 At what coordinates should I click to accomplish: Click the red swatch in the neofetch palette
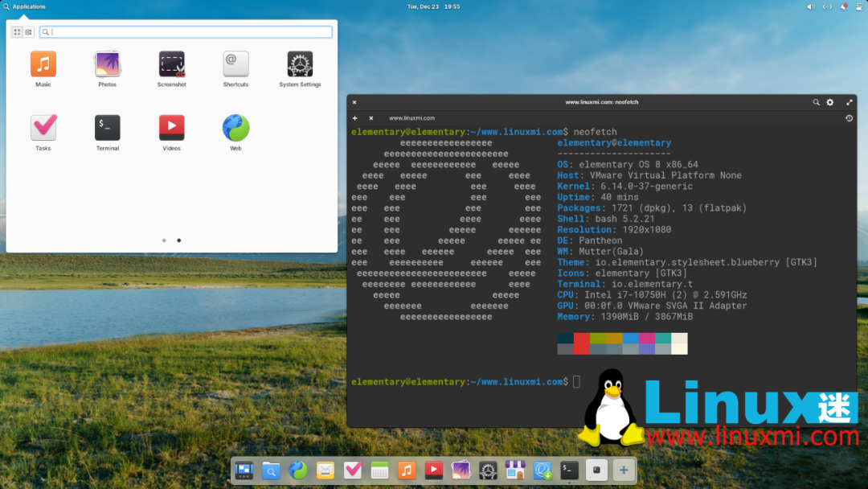pos(581,343)
